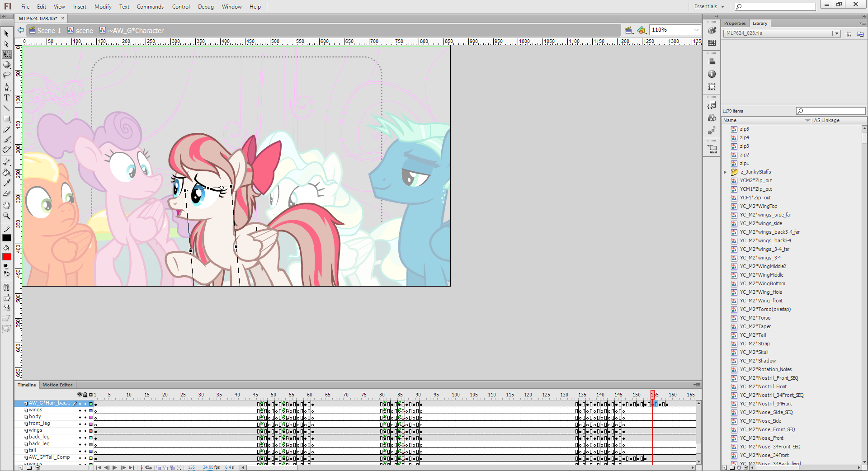The width and height of the screenshot is (868, 471).
Task: Open the Essentials workspace switcher
Action: coord(709,6)
